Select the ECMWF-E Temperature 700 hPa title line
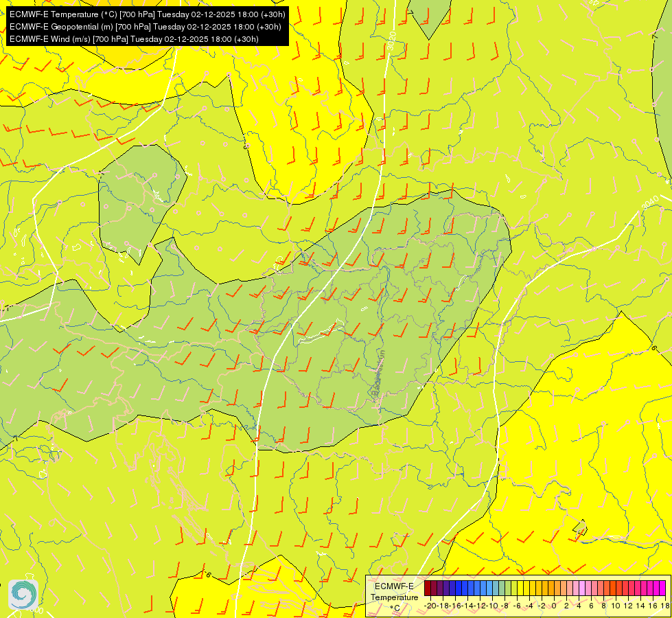The width and height of the screenshot is (672, 618). [147, 14]
